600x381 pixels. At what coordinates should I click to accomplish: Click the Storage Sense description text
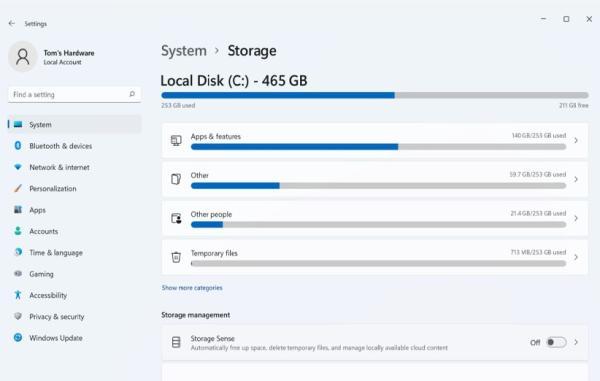(319, 348)
